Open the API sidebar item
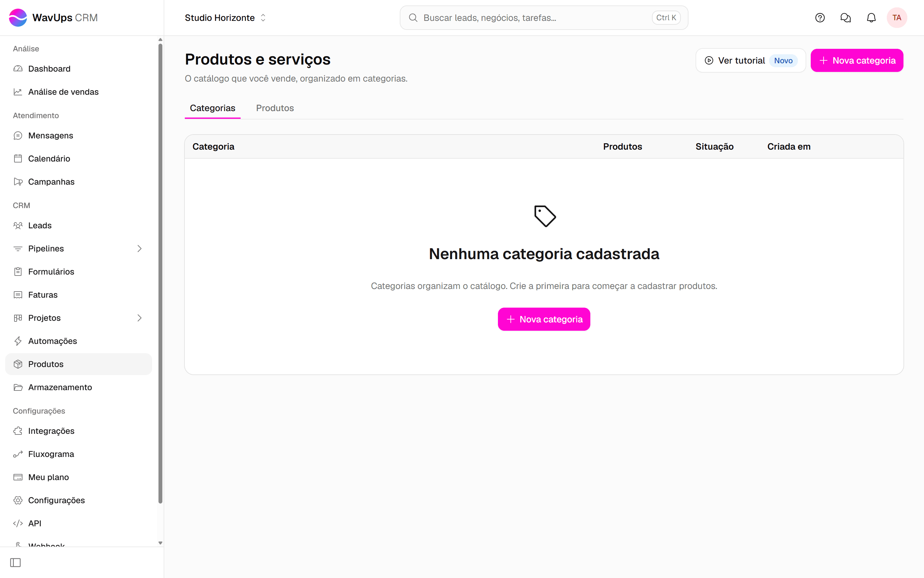The width and height of the screenshot is (924, 578). click(x=78, y=523)
